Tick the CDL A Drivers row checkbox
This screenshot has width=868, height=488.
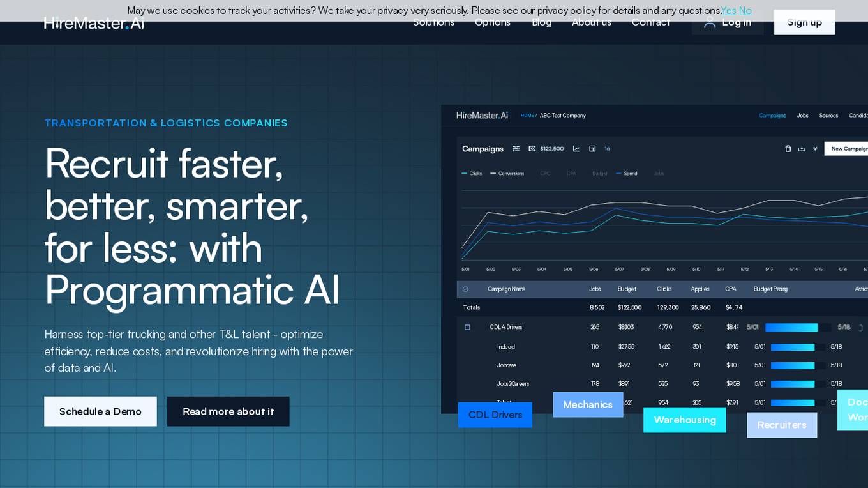[x=467, y=327]
